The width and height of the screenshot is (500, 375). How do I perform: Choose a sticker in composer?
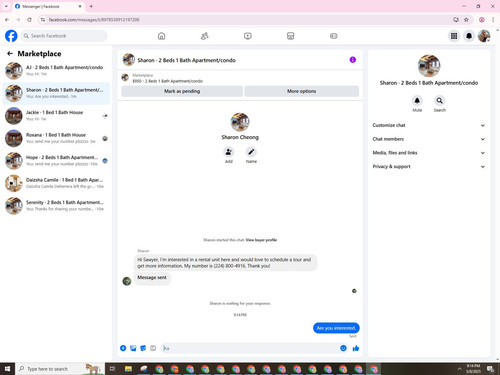click(143, 348)
